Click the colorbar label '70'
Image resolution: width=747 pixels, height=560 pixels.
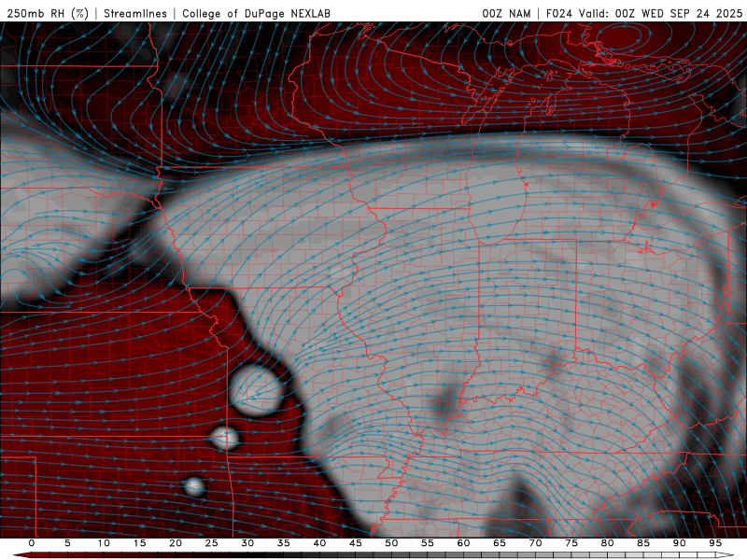(535, 543)
